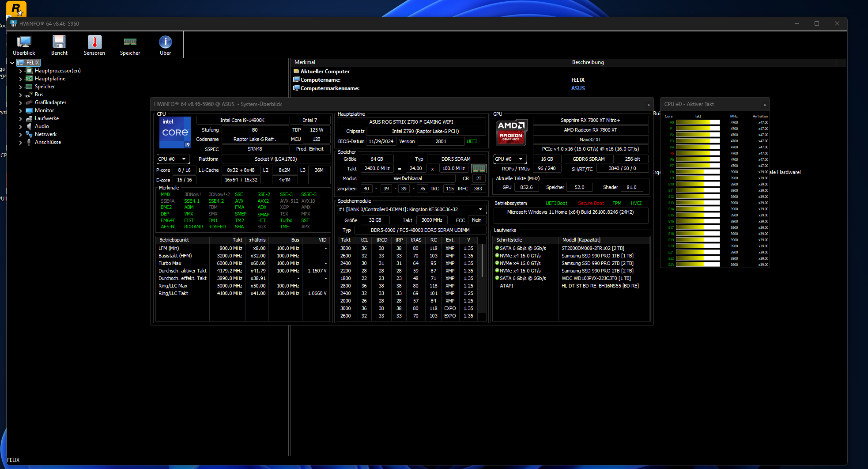Close the System-Überblick window
Screen dimensions: 868x469
[649, 105]
